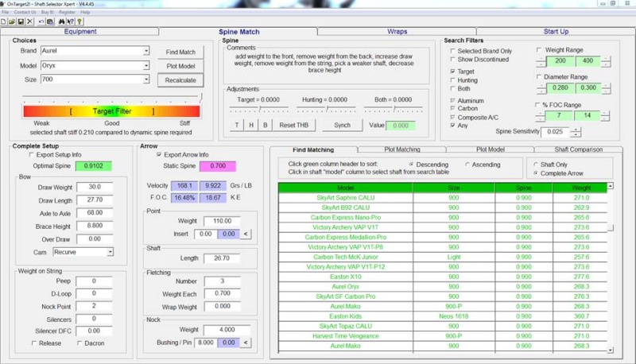Select Easton X10 in the results table
Image resolution: width=636 pixels, height=364 pixels.
[x=345, y=277]
